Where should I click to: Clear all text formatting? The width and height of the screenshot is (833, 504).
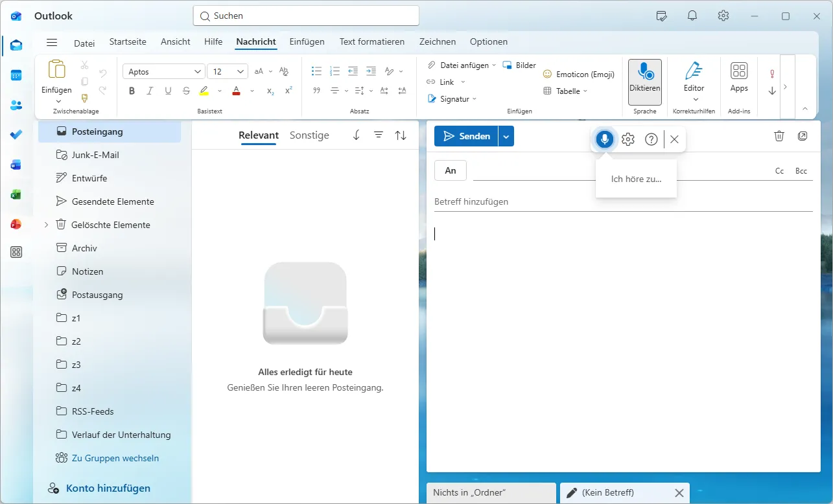pos(283,71)
